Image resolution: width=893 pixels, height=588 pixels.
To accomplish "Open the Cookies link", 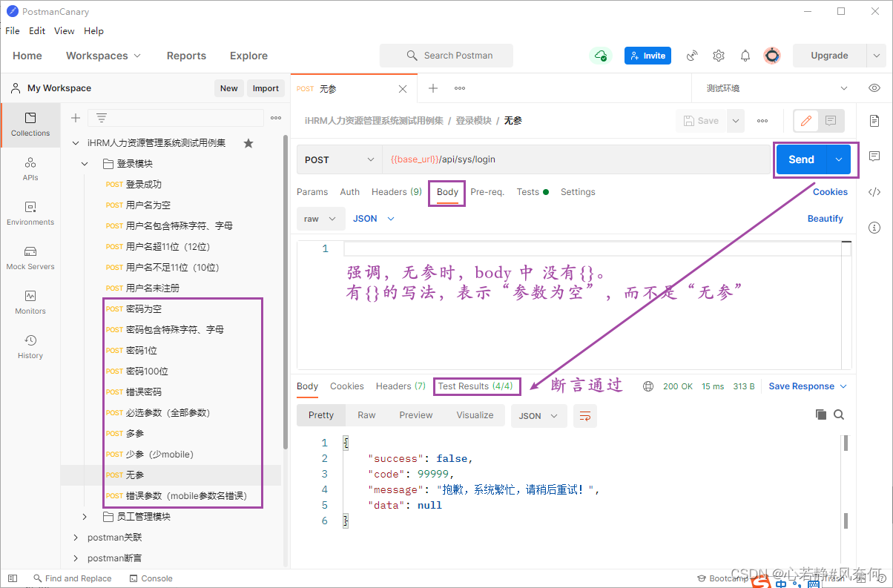I will (x=830, y=192).
